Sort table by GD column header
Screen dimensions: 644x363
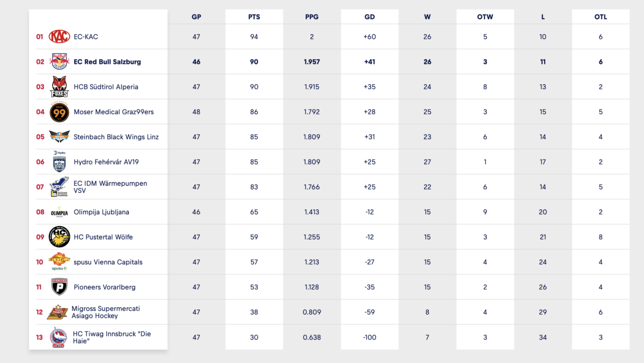coord(370,17)
